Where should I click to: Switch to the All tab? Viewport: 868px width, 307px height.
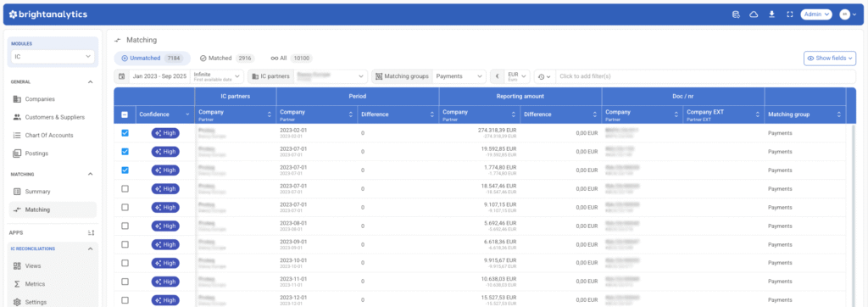click(x=292, y=59)
